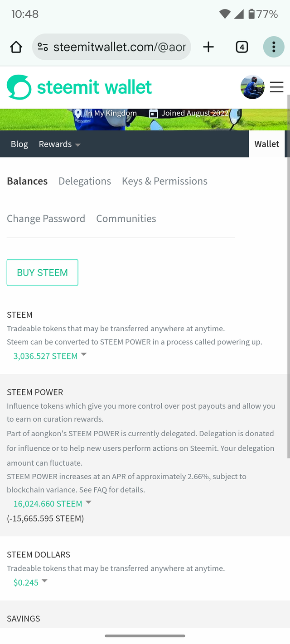Image resolution: width=290 pixels, height=644 pixels.
Task: Open the browser three-dot menu
Action: click(274, 47)
